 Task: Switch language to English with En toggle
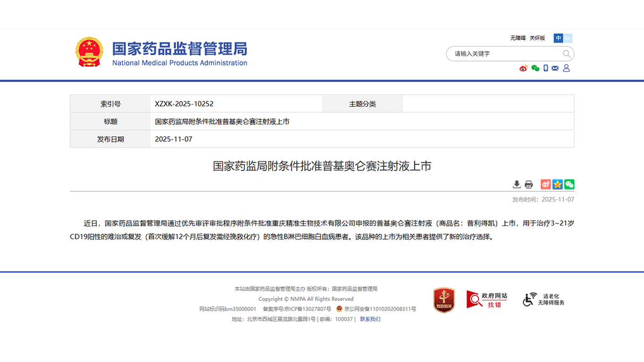pos(567,38)
